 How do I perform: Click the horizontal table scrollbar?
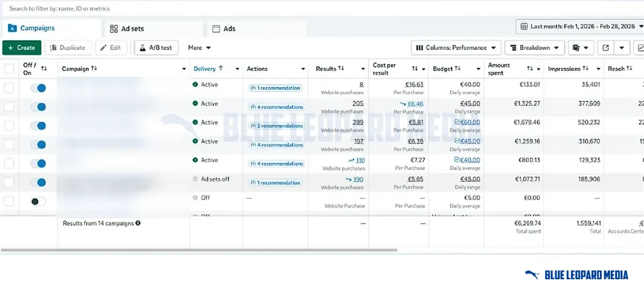(199, 250)
